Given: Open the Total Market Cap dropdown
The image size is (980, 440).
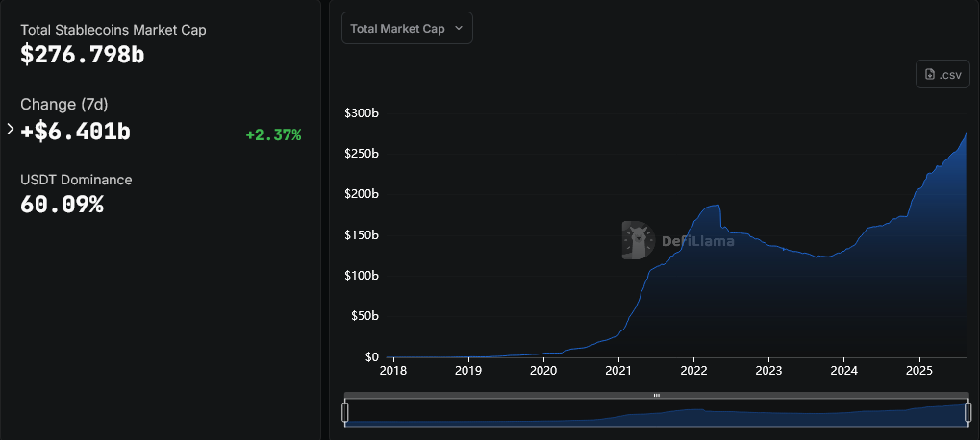Looking at the screenshot, I should [407, 28].
